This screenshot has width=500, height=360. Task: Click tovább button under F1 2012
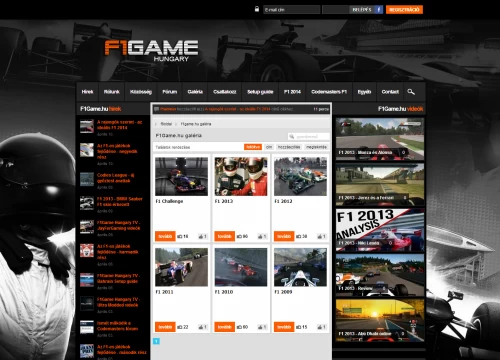pos(284,236)
